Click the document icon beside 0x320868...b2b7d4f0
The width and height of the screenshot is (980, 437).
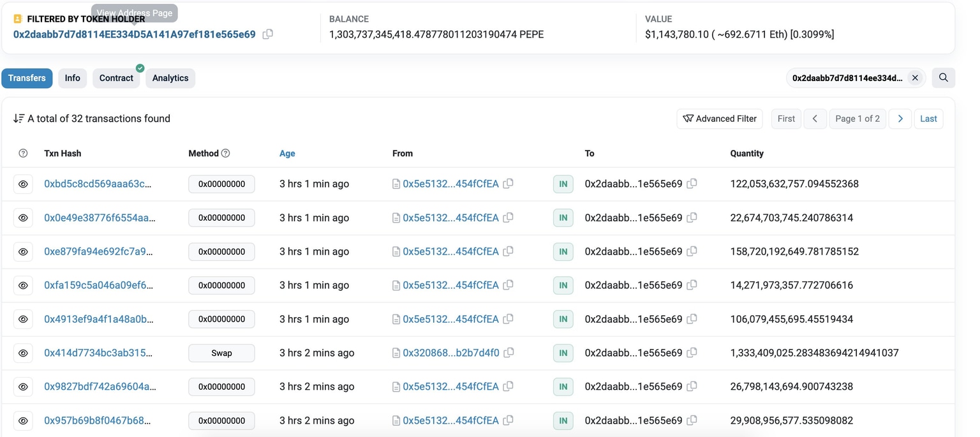click(x=396, y=353)
